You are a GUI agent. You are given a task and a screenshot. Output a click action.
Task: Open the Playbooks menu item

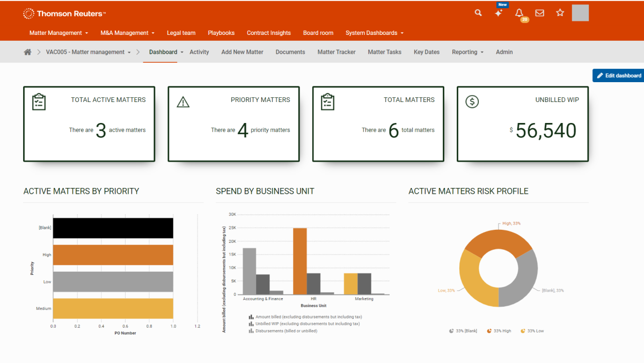(221, 33)
